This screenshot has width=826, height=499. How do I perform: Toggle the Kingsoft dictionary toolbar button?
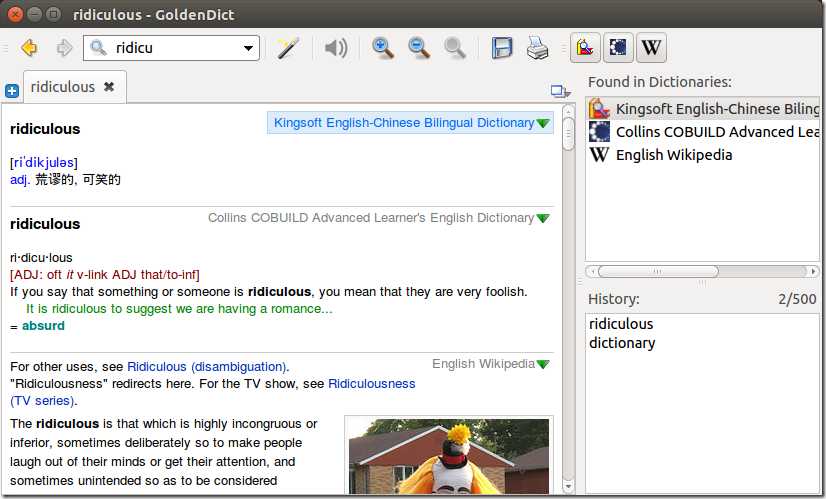[585, 48]
